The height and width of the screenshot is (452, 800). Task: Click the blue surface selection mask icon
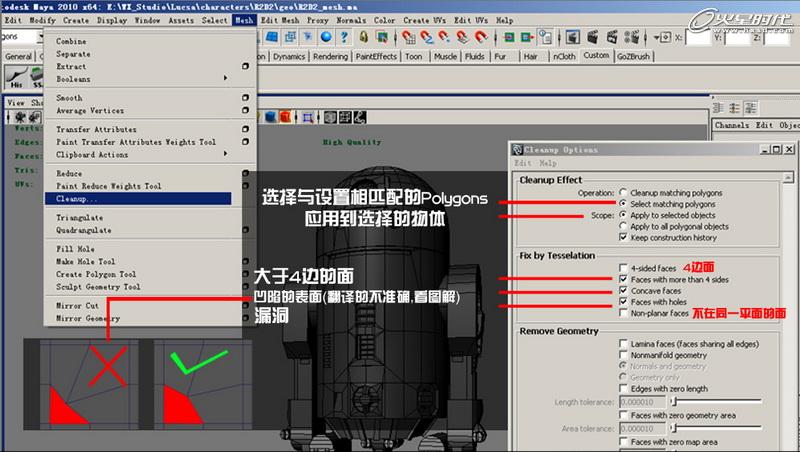(272, 37)
